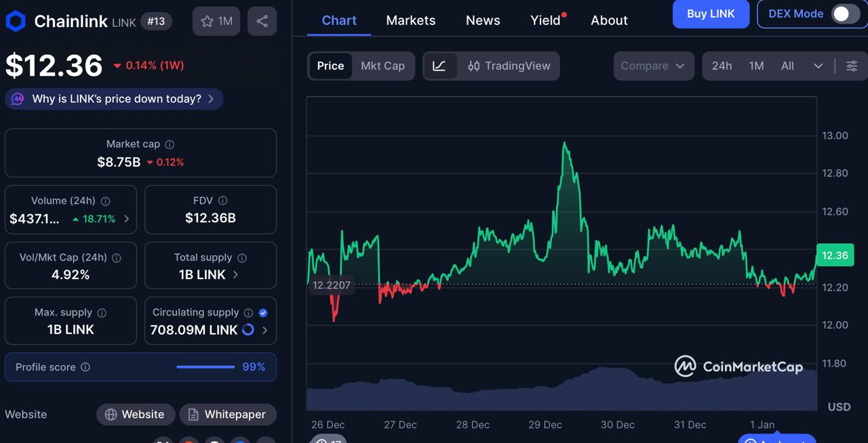The height and width of the screenshot is (443, 868).
Task: Open the Yield tab
Action: [545, 20]
